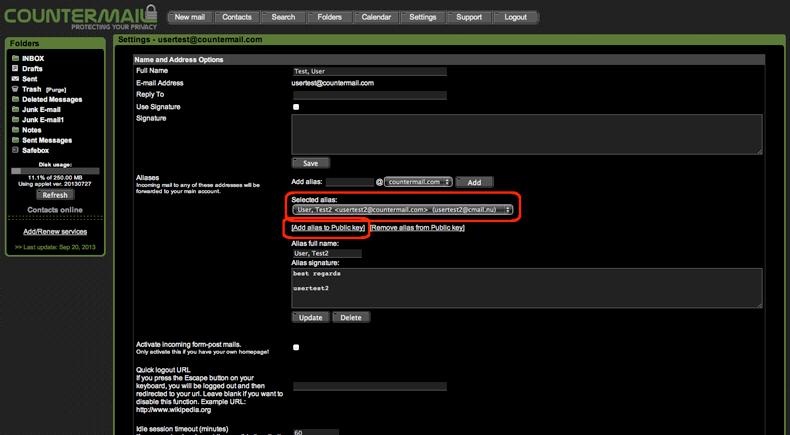Click the Last update Sep 20, 2013 text

click(x=55, y=247)
